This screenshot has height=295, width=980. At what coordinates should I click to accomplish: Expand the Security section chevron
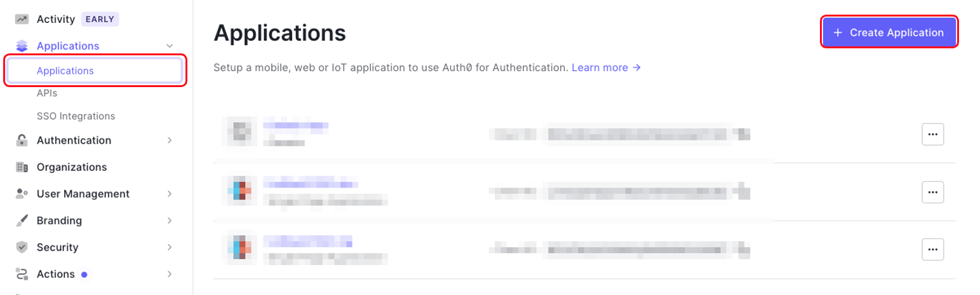point(170,247)
